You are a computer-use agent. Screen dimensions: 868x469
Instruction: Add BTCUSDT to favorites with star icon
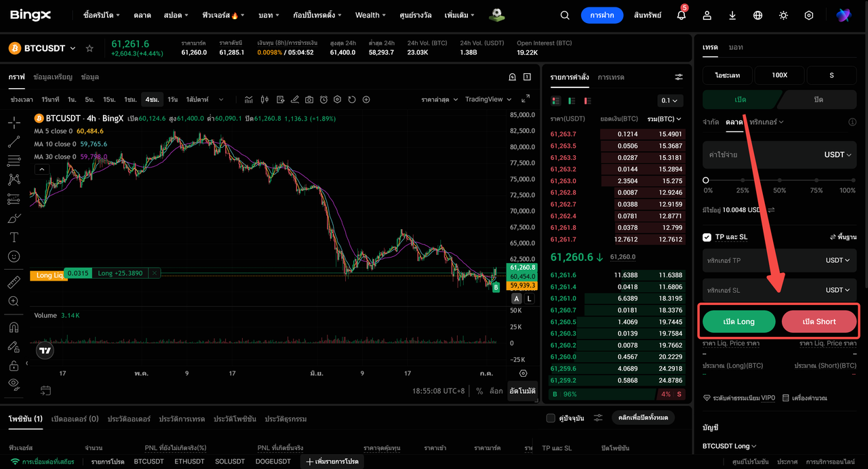coord(90,48)
